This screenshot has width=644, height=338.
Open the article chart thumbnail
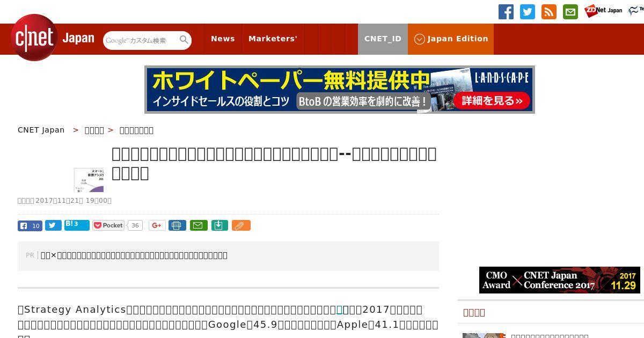tap(89, 180)
